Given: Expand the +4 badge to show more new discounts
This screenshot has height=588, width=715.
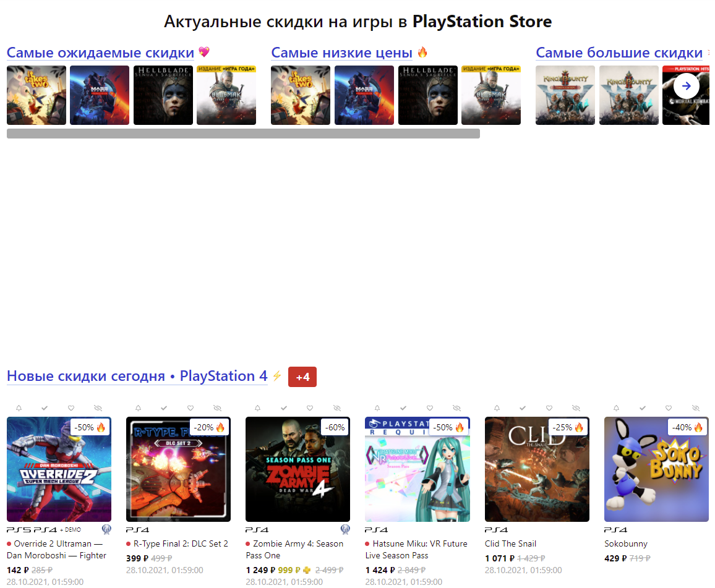Looking at the screenshot, I should click(302, 377).
